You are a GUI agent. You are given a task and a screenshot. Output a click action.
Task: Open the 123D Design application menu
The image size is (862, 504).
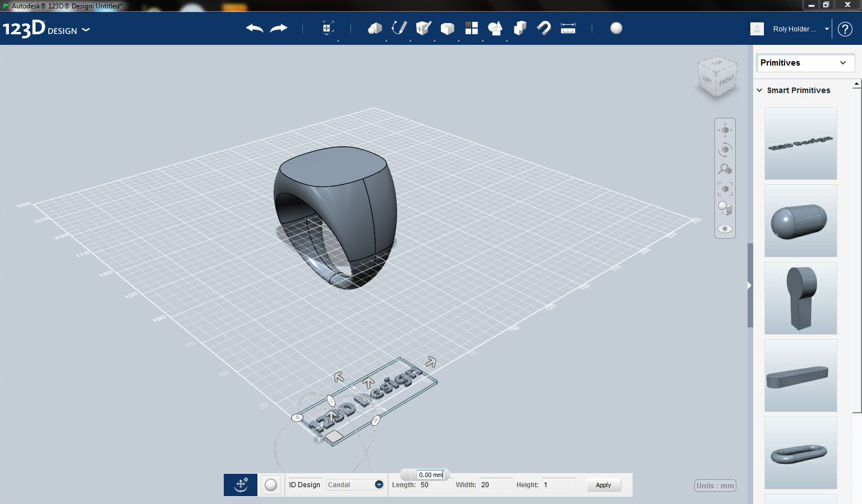(x=46, y=29)
